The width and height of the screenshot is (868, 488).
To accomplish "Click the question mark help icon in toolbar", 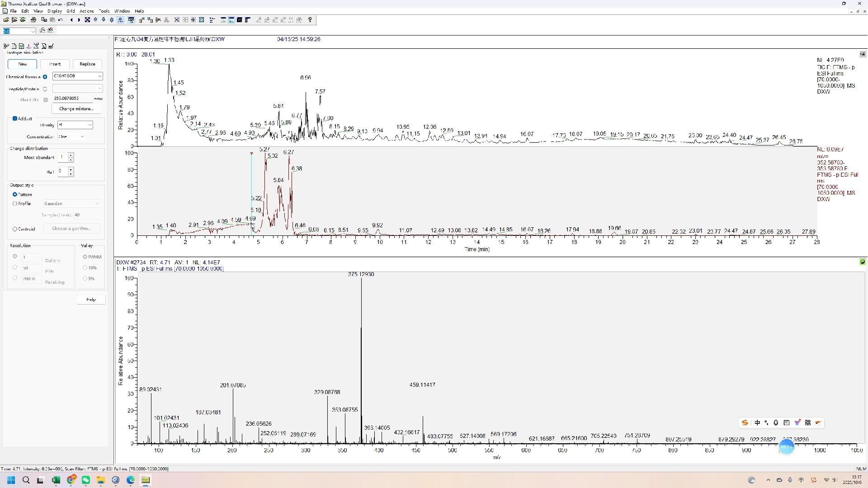I will tap(310, 20).
